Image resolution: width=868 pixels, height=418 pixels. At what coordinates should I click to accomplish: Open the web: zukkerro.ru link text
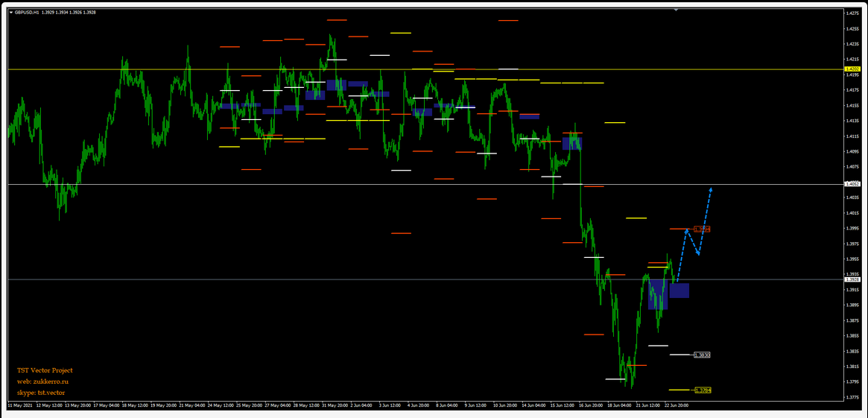(x=42, y=381)
